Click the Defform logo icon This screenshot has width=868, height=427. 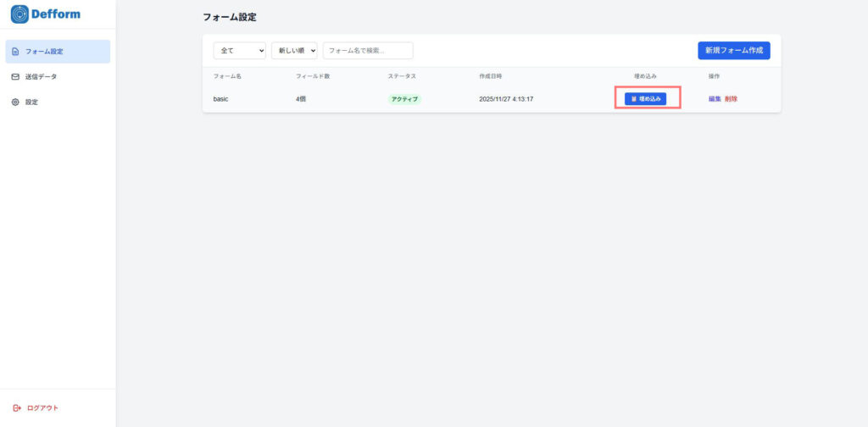click(x=19, y=14)
